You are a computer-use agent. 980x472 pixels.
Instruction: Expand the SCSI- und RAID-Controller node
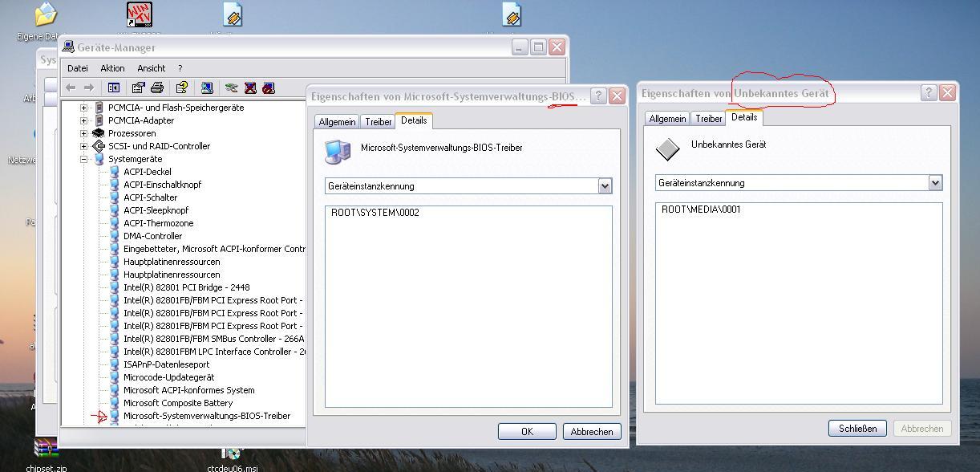tap(83, 146)
